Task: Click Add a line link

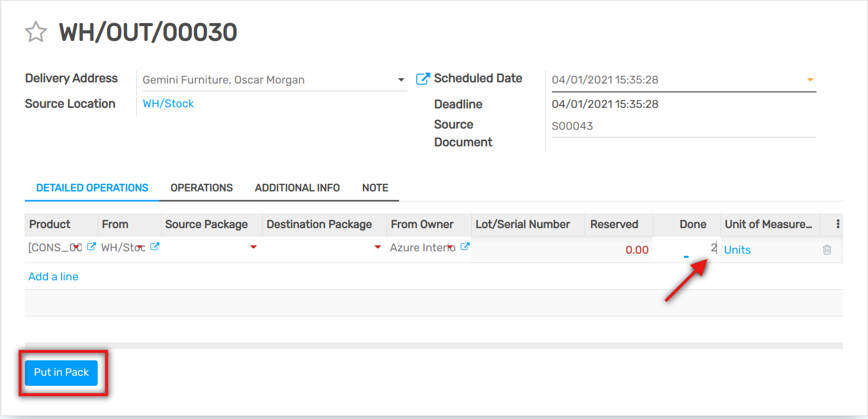Action: point(53,277)
